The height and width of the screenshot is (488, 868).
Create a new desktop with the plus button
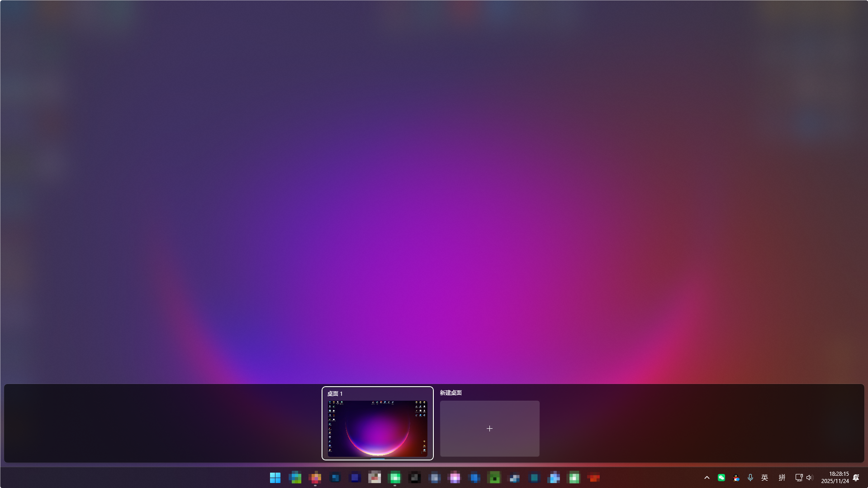click(x=489, y=428)
